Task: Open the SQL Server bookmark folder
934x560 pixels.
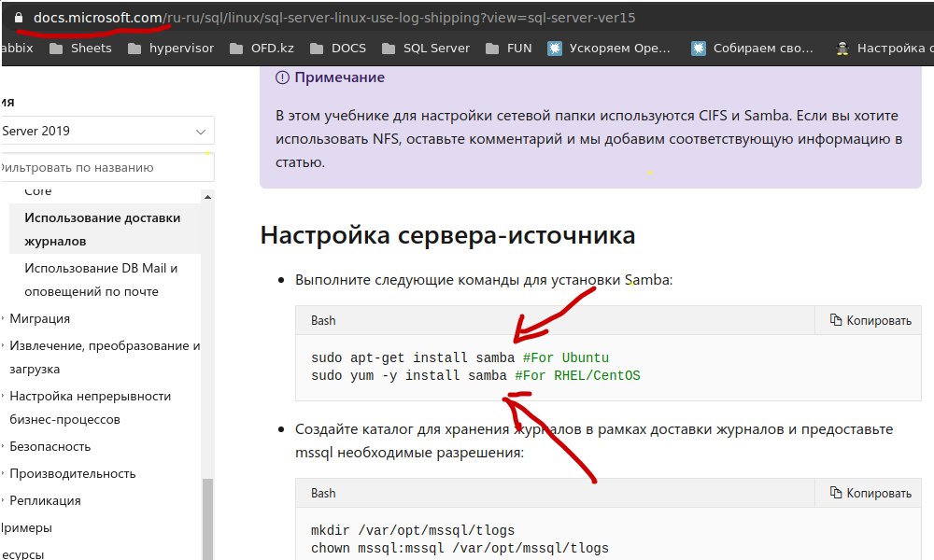Action: pos(426,49)
